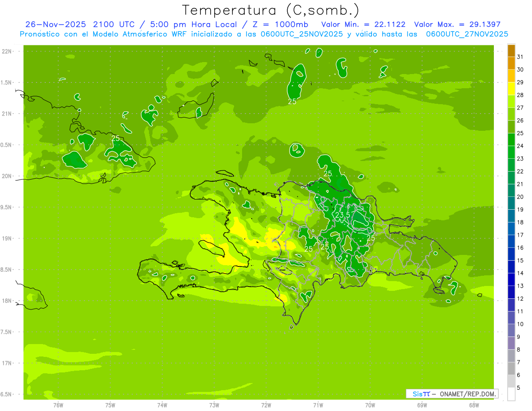
Task: Click the title 'Temperatura (C,somb.)'
Action: tap(271, 10)
